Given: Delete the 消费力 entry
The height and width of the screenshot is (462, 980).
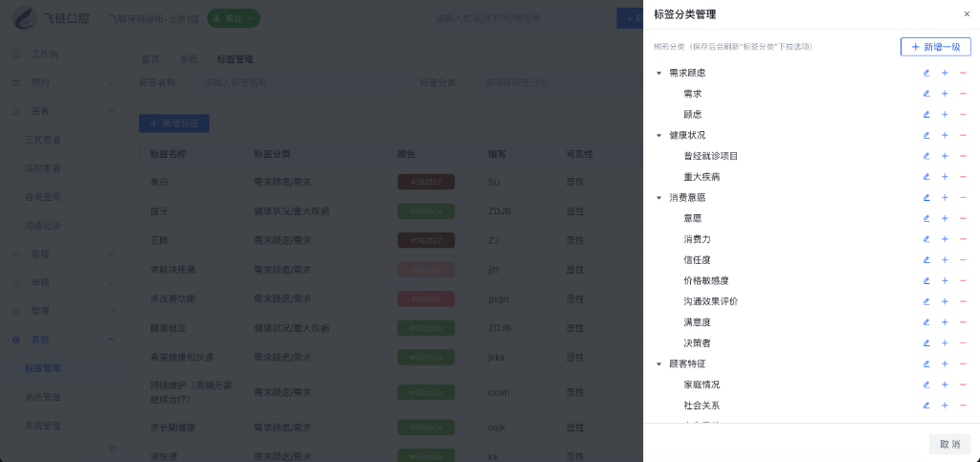Looking at the screenshot, I should click(963, 239).
